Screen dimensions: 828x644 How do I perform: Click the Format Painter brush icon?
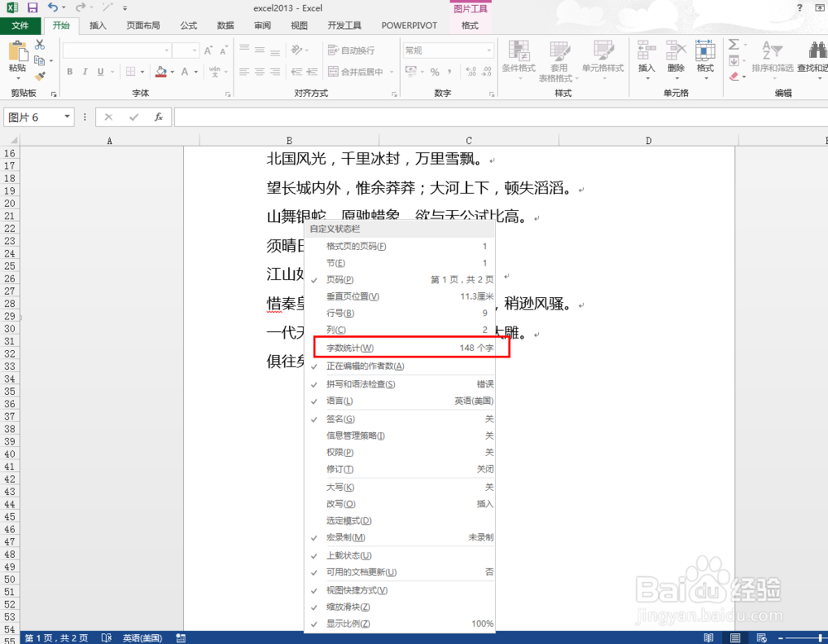[40, 76]
